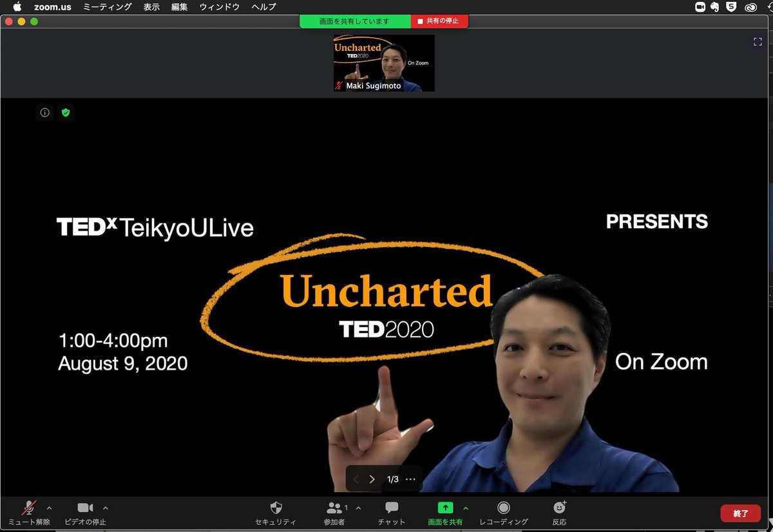Open the screen share options chevron
773x532 pixels.
[464, 508]
